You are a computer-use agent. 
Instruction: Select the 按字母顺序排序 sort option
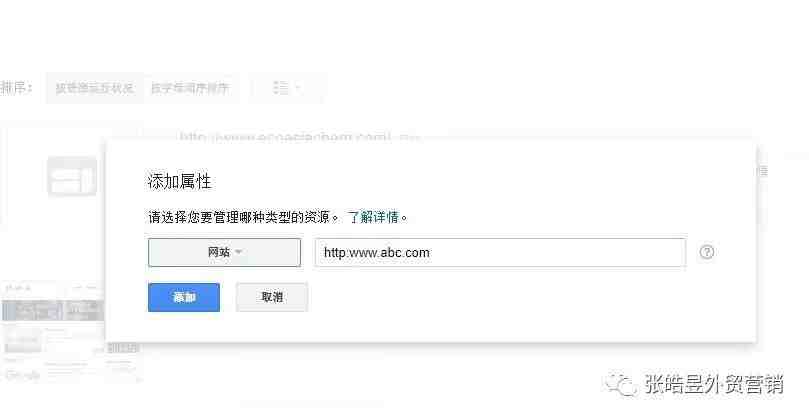click(189, 88)
